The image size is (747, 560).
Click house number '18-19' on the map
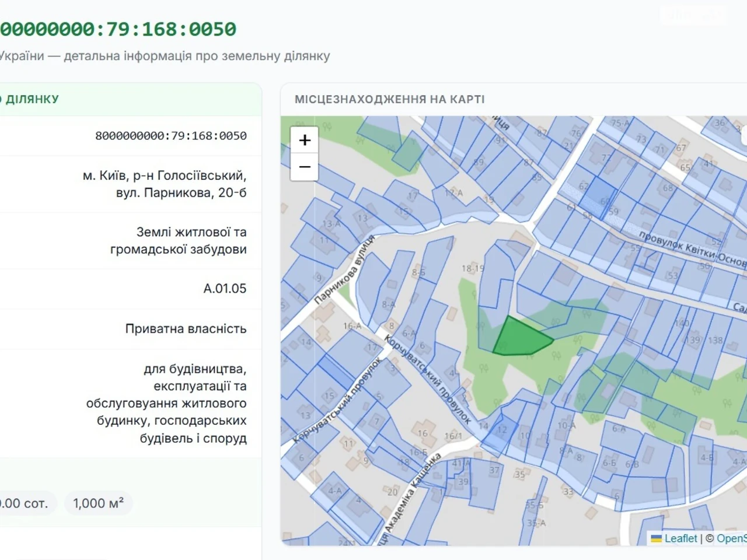[473, 269]
